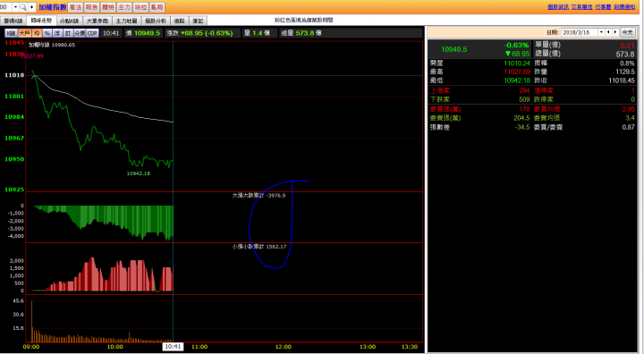
Task: Click the 小漲小跌累計 1562.17 label
Action: [x=259, y=247]
